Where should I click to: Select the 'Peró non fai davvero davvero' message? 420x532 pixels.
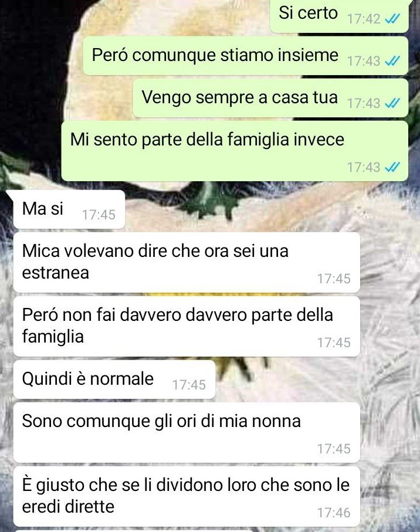click(x=187, y=326)
